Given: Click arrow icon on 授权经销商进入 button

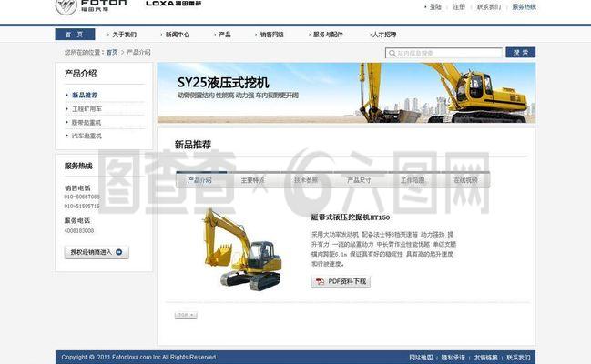Looking at the screenshot, I should 119,252.
